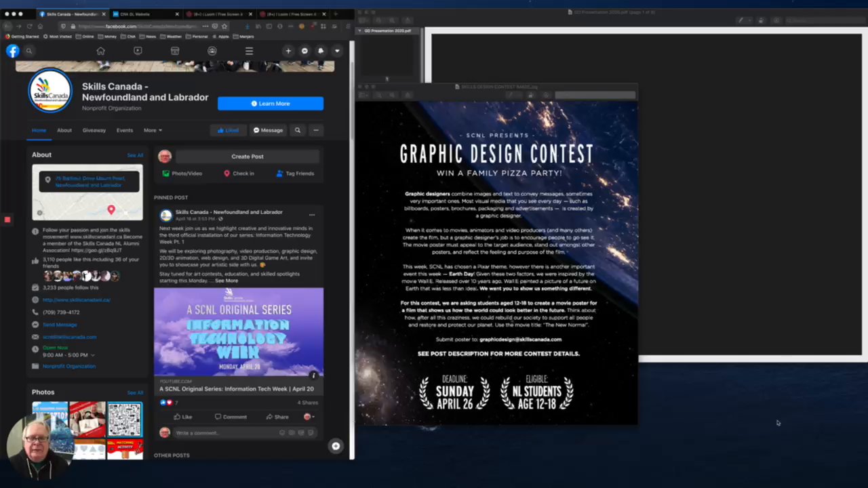868x488 pixels.
Task: Switch to the Giveaway tab
Action: click(94, 130)
